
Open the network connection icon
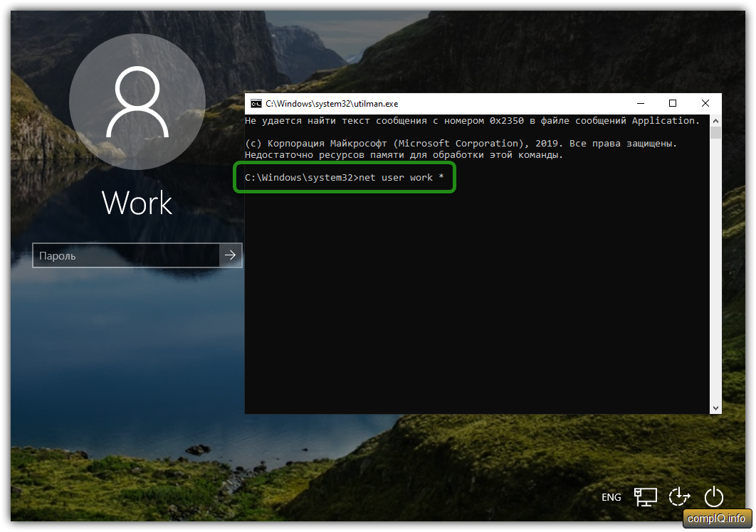pyautogui.click(x=646, y=497)
